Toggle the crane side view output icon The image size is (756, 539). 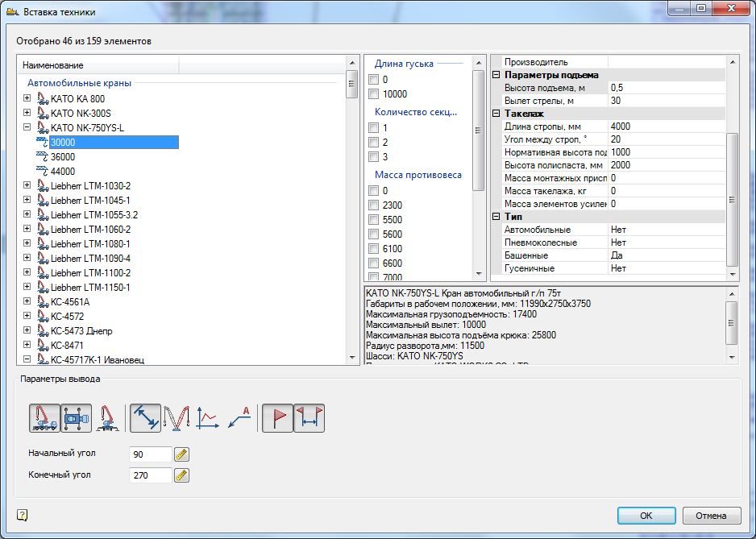45,418
